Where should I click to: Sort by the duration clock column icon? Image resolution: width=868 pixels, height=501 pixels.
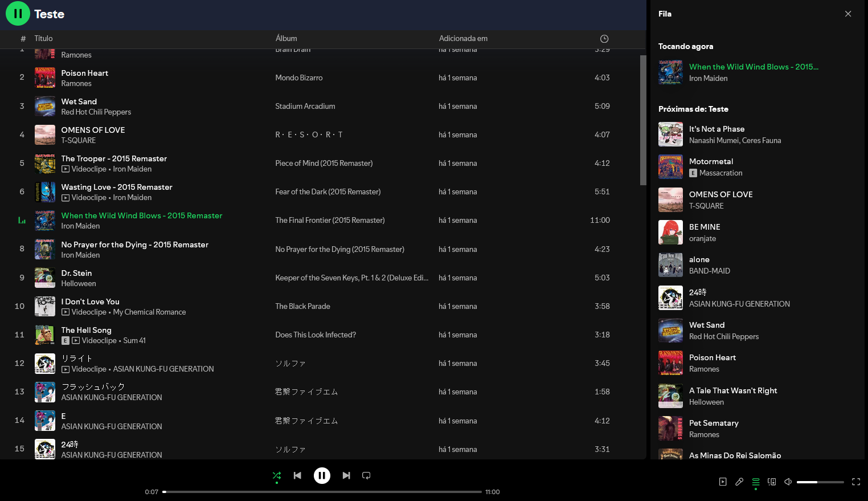tap(604, 39)
